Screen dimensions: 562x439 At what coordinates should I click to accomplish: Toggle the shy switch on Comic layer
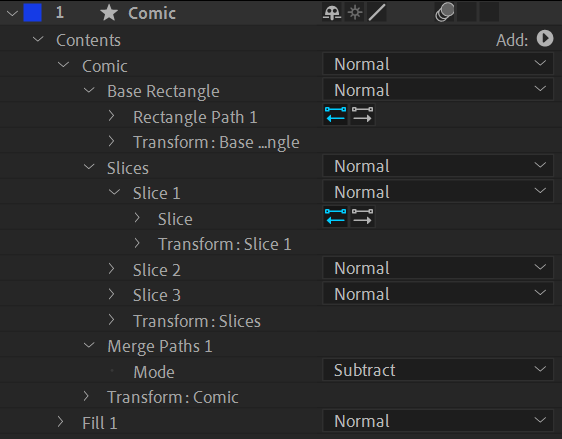pyautogui.click(x=332, y=13)
